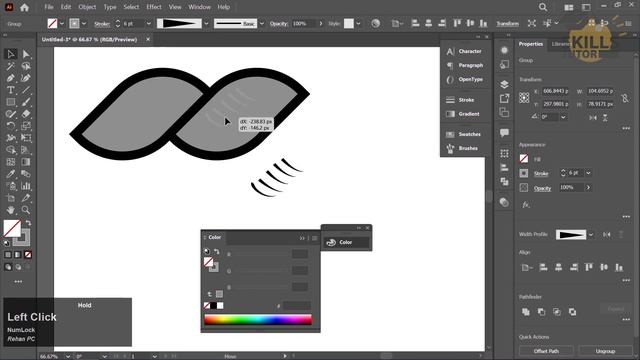Click the Ungroup button
Image resolution: width=640 pixels, height=360 pixels.
[x=605, y=351]
